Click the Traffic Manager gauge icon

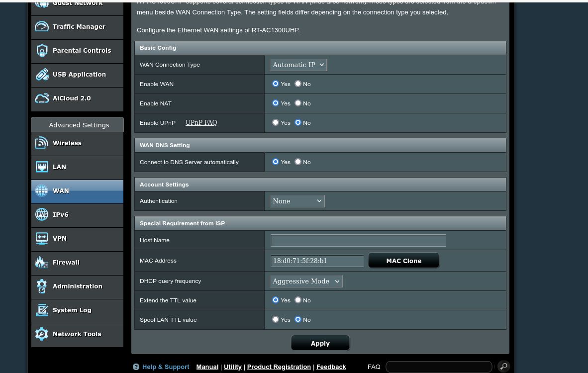point(42,27)
